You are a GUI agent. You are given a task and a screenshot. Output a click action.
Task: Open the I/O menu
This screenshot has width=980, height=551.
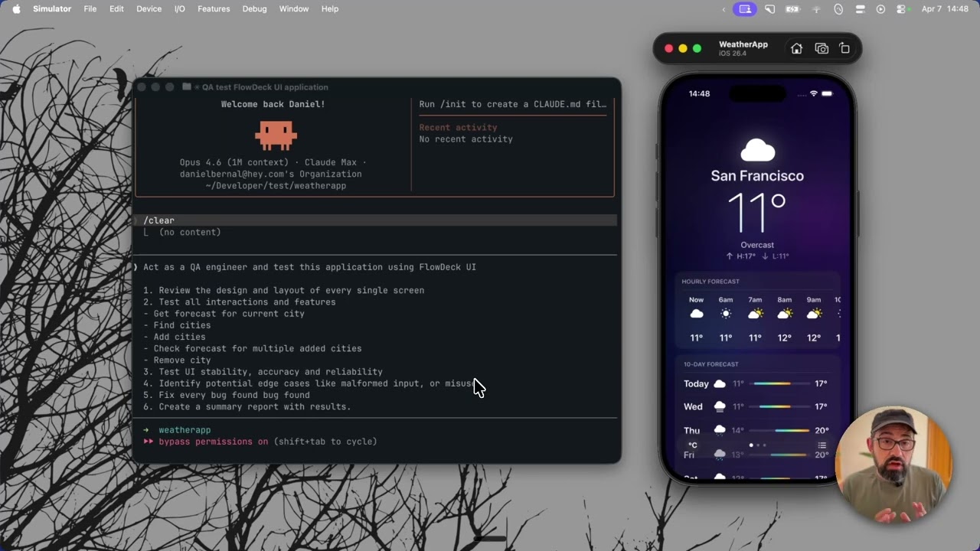pos(180,9)
